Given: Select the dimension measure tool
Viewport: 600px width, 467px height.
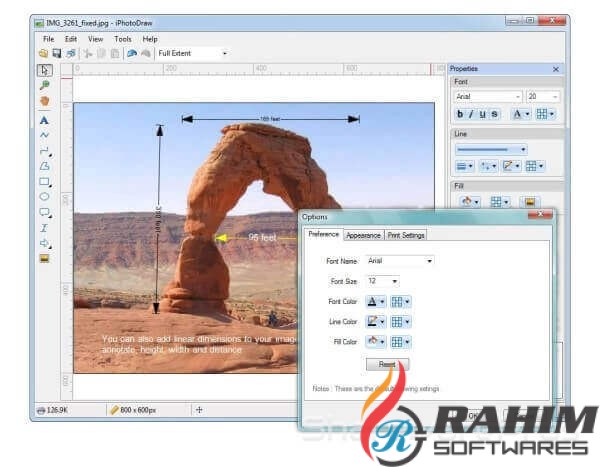Looking at the screenshot, I should (x=44, y=228).
